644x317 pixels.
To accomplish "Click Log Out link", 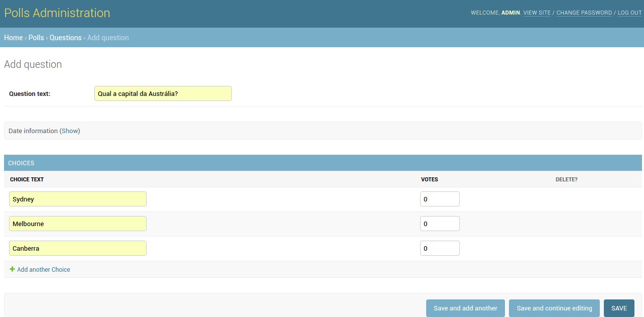I will point(630,13).
